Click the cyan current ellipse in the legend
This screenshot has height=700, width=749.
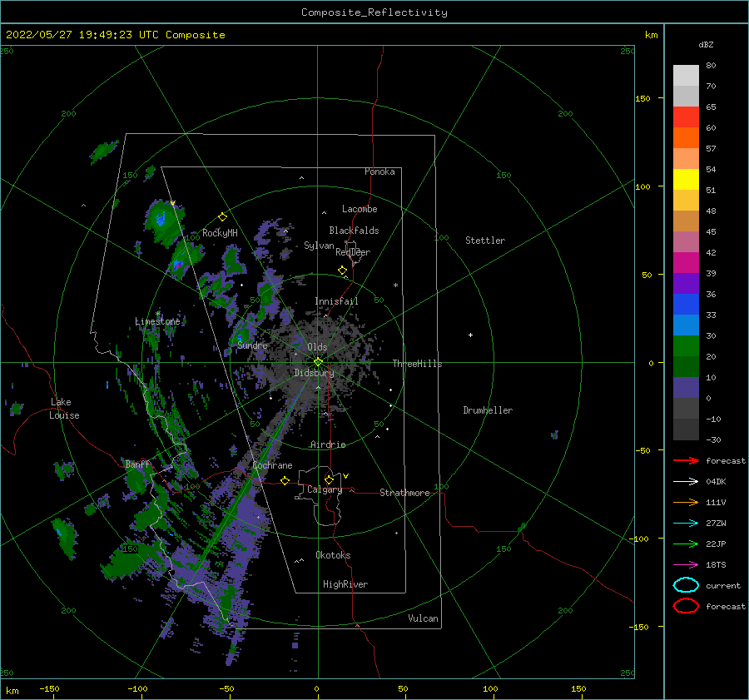[x=686, y=585]
